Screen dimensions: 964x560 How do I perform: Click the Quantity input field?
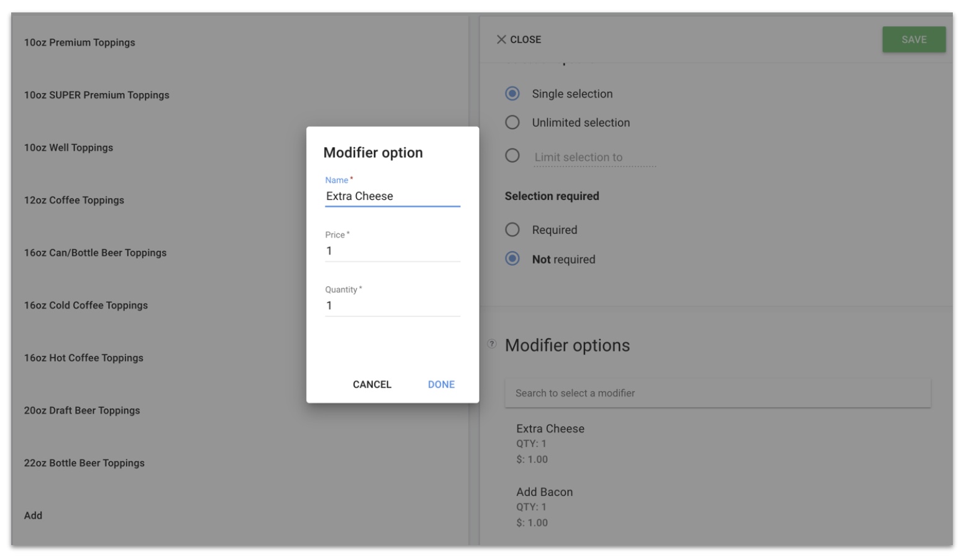pyautogui.click(x=392, y=305)
